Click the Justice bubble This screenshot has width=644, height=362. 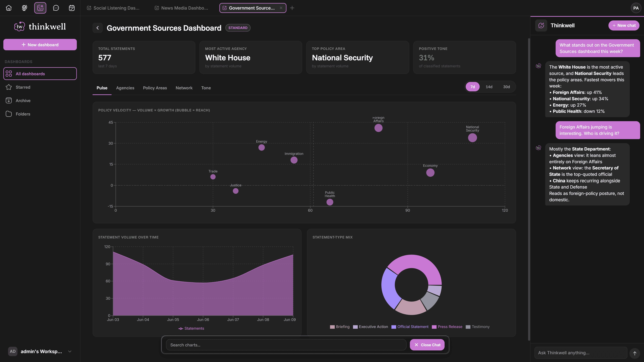click(x=235, y=191)
